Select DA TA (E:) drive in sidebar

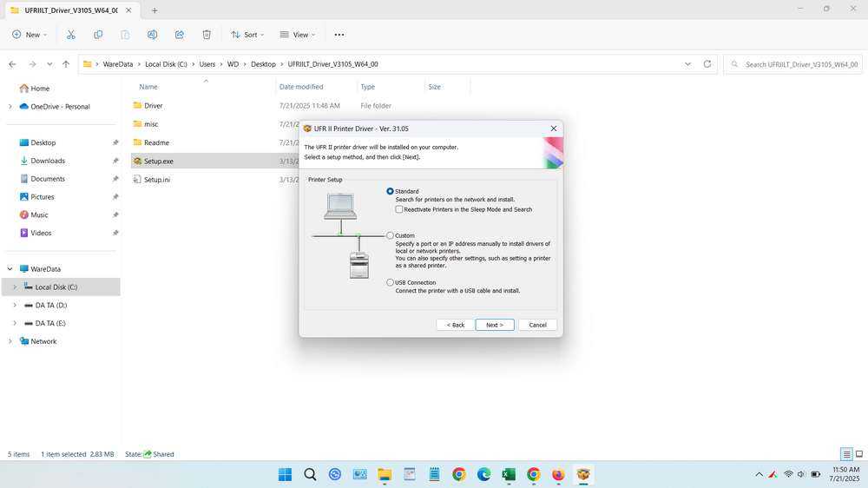(x=50, y=324)
